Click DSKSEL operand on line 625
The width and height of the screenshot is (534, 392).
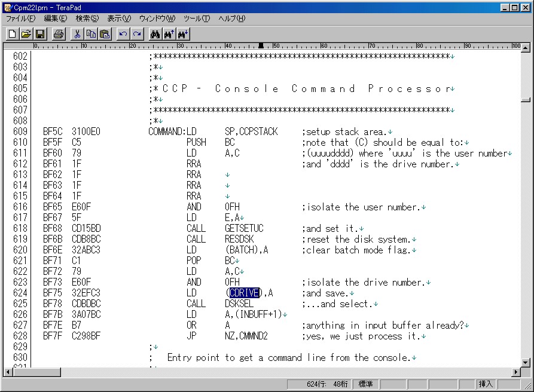pyautogui.click(x=239, y=304)
